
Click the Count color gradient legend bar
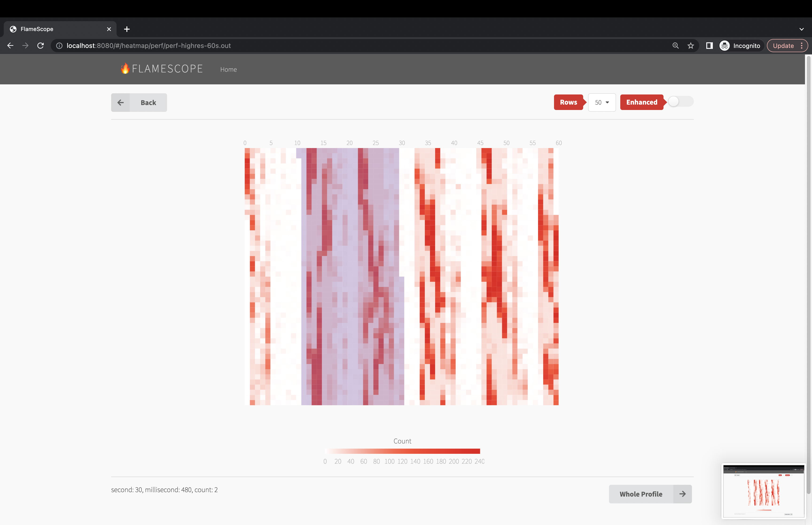tap(402, 451)
